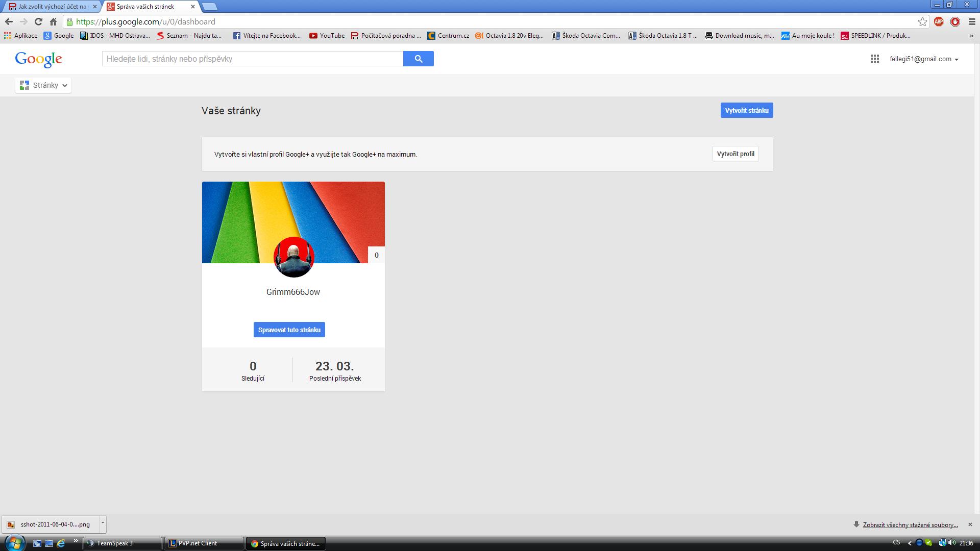The height and width of the screenshot is (551, 980).
Task: Click the Vytvořit profil button
Action: pyautogui.click(x=736, y=154)
